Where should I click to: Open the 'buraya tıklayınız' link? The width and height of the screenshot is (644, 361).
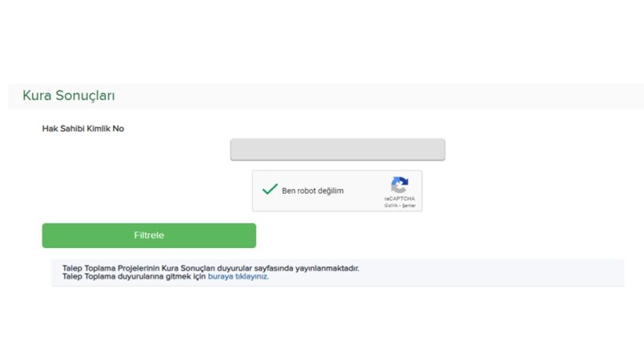(238, 276)
